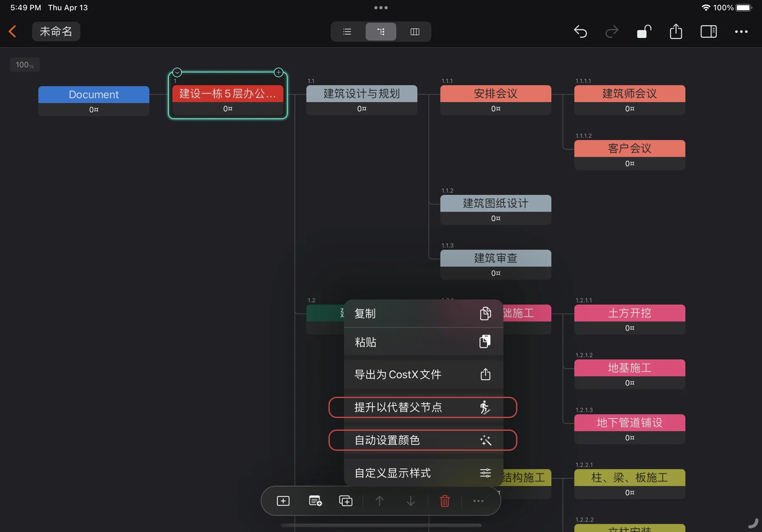This screenshot has width=762, height=532.
Task: Select the add new node icon
Action: click(283, 501)
